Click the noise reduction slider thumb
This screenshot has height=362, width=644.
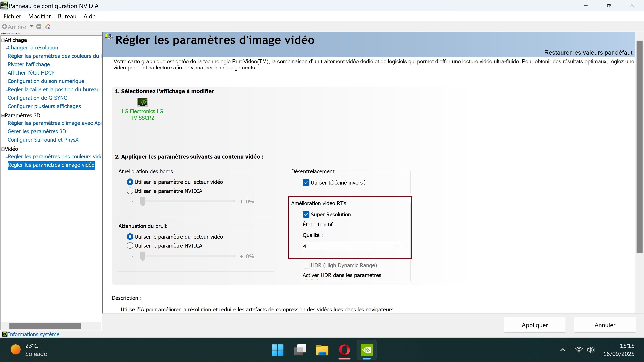coord(143,256)
